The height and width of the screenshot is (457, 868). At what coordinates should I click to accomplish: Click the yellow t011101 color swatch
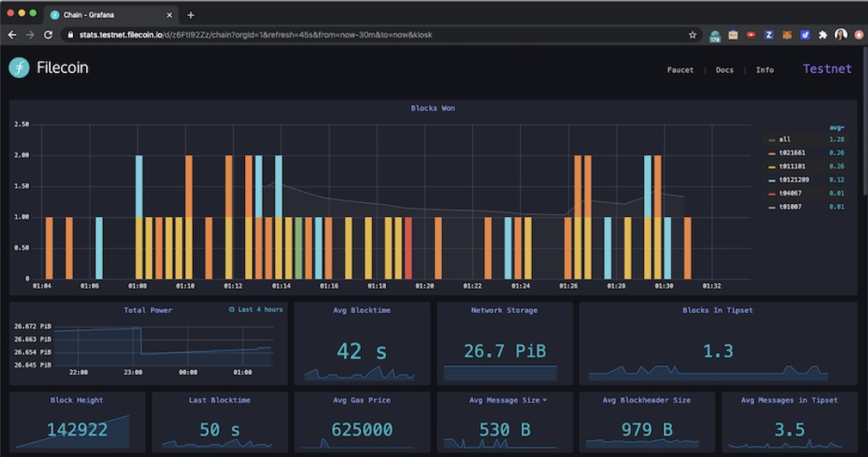pos(771,166)
